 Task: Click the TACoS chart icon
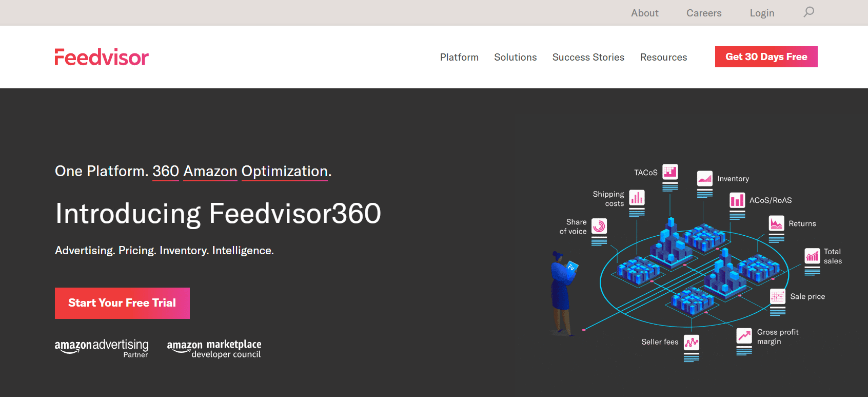[670, 172]
